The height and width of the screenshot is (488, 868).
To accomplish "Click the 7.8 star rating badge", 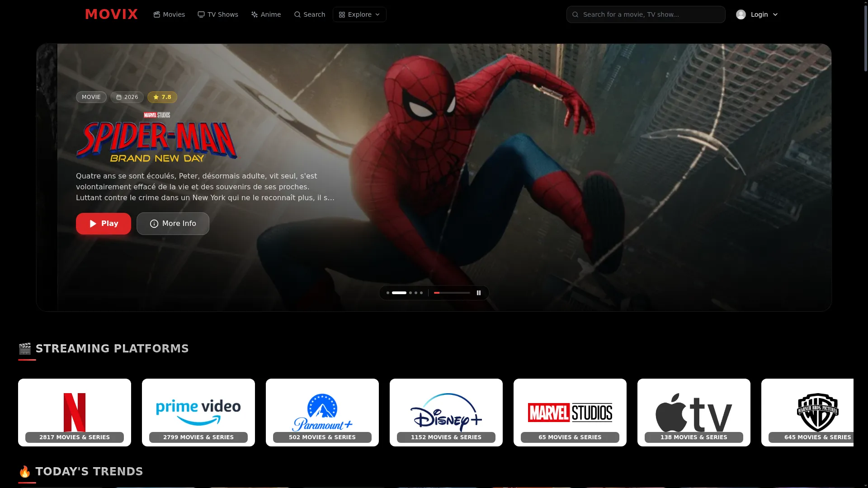I will pos(162,97).
